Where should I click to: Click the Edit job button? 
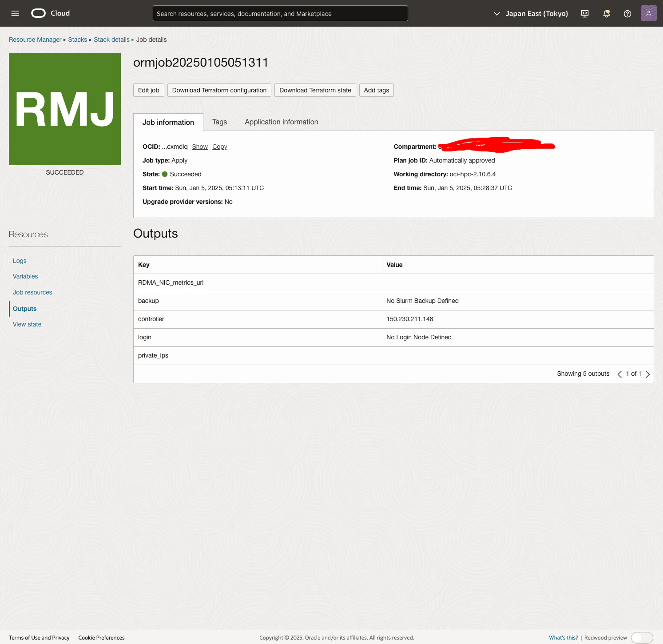(149, 90)
